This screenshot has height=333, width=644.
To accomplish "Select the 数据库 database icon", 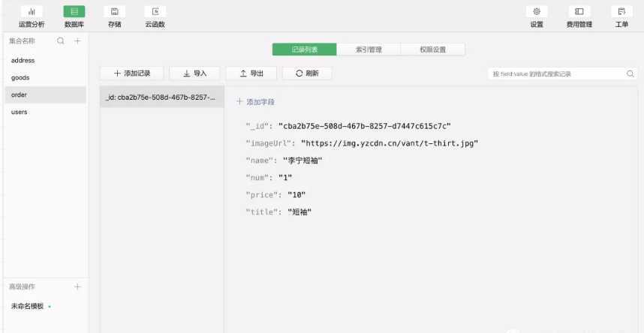I will click(74, 12).
